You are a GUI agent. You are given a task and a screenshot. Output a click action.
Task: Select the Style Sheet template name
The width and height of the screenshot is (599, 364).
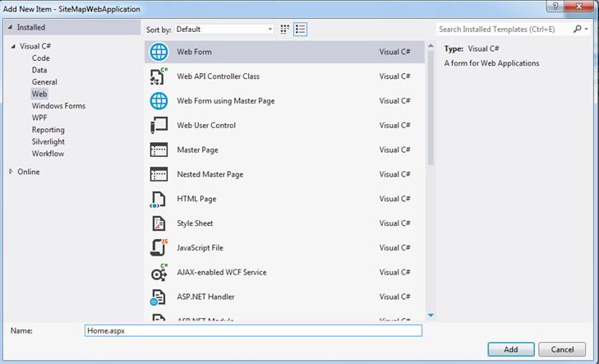click(x=195, y=223)
